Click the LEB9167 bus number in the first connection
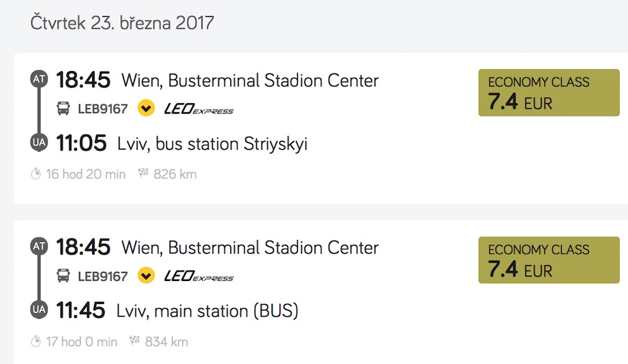The image size is (628, 364). [x=103, y=109]
